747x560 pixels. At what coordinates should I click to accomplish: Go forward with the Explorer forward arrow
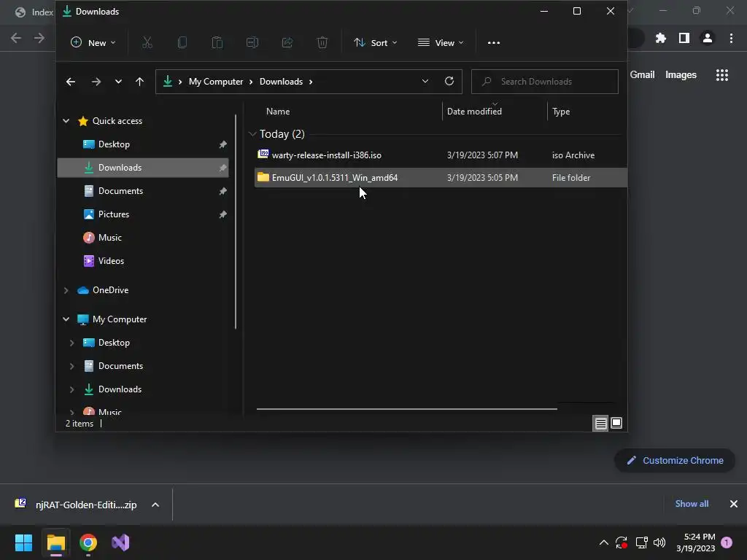point(96,82)
